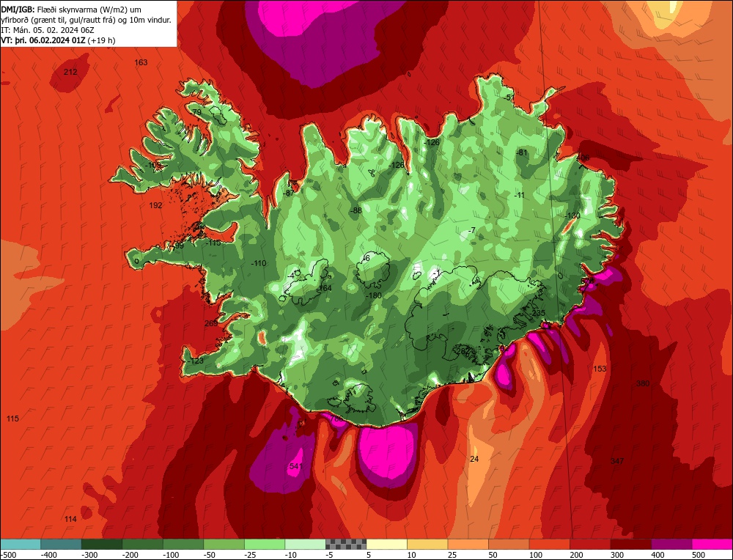The width and height of the screenshot is (733, 560).
Task: Select the darkest green legend swatch at -300
Action: click(102, 544)
